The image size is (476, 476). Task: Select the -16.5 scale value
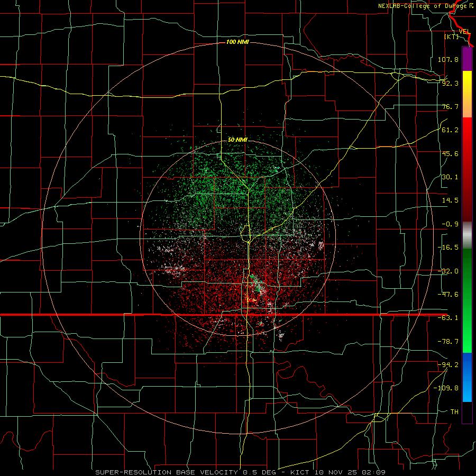(448, 248)
